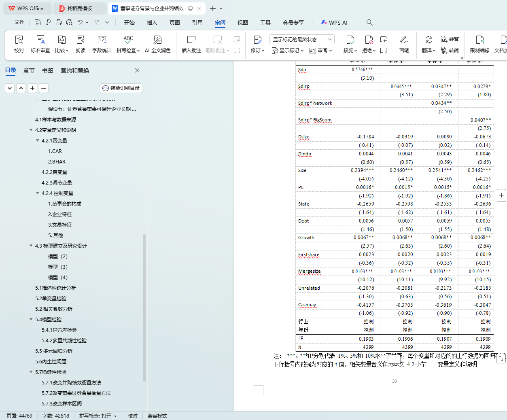Collapse the 4.2.4 控制变量 outline node

pyautogui.click(x=37, y=193)
